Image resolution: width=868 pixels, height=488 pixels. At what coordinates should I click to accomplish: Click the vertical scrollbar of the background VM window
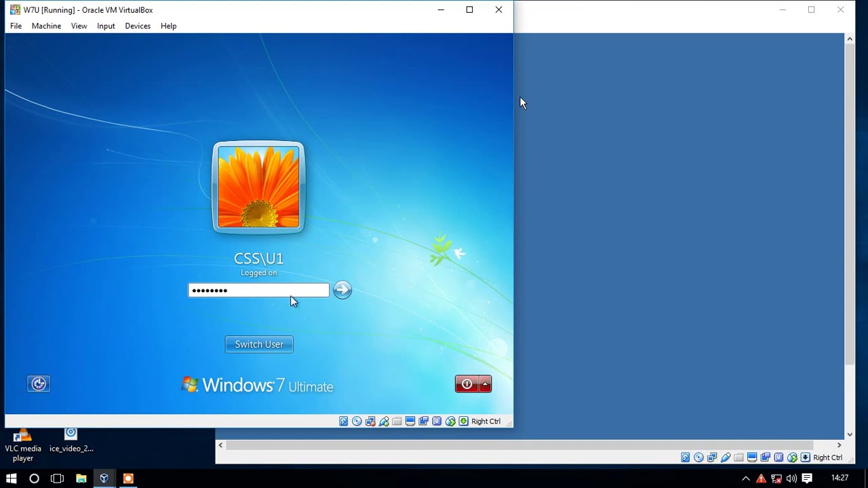point(850,205)
